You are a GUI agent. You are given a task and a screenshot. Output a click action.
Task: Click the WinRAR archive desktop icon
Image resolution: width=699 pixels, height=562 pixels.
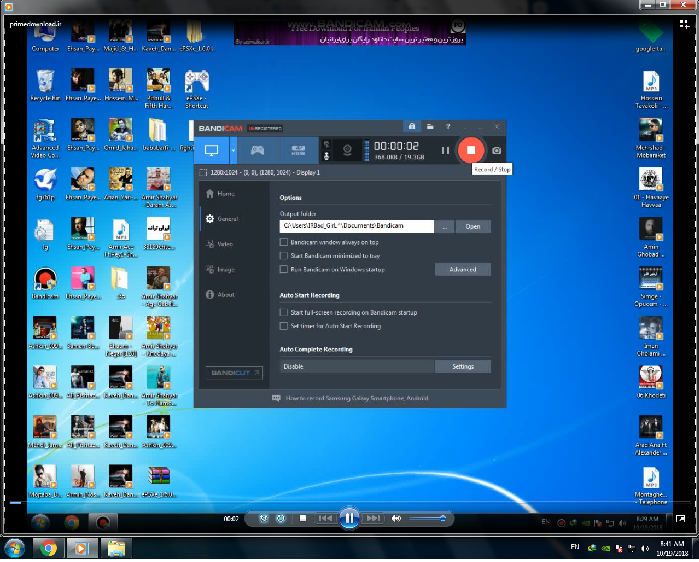[x=159, y=482]
